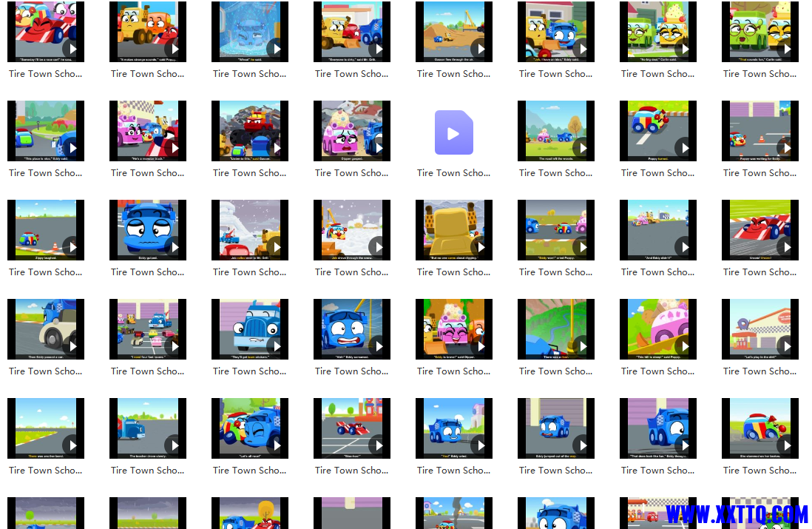Play button on striped car turning on road video

(683, 148)
